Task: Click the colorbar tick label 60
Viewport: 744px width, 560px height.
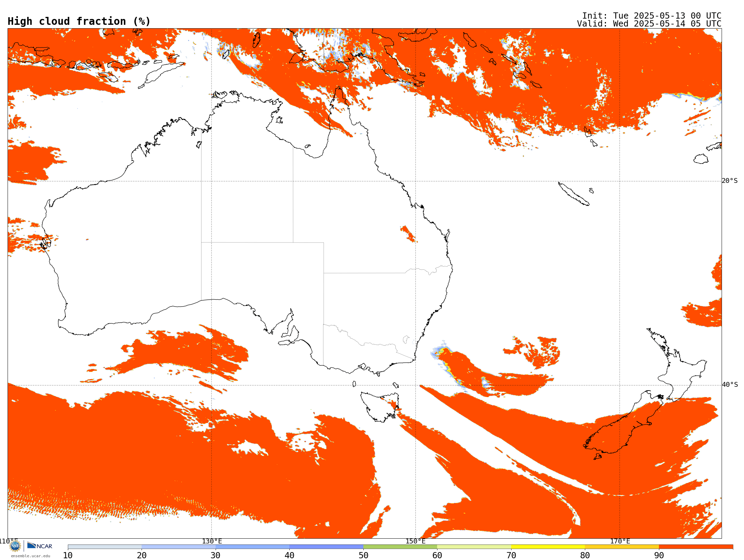Action: point(437,555)
